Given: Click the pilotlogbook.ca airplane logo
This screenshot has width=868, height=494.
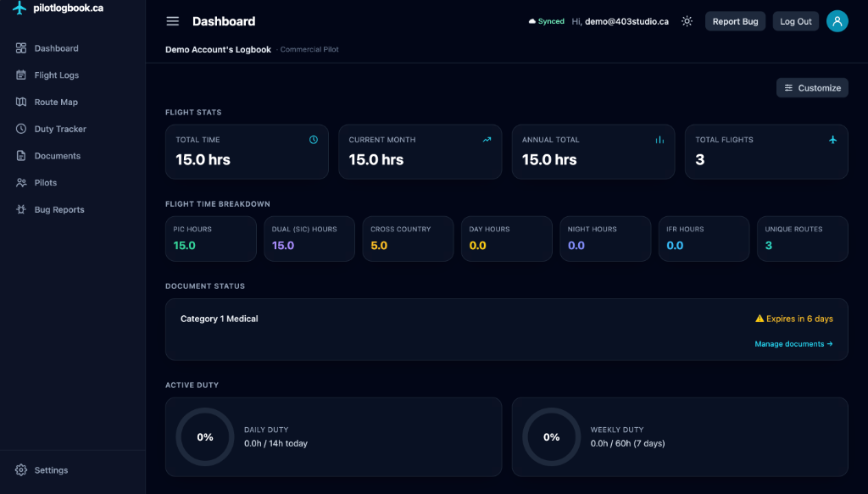Looking at the screenshot, I should point(19,8).
